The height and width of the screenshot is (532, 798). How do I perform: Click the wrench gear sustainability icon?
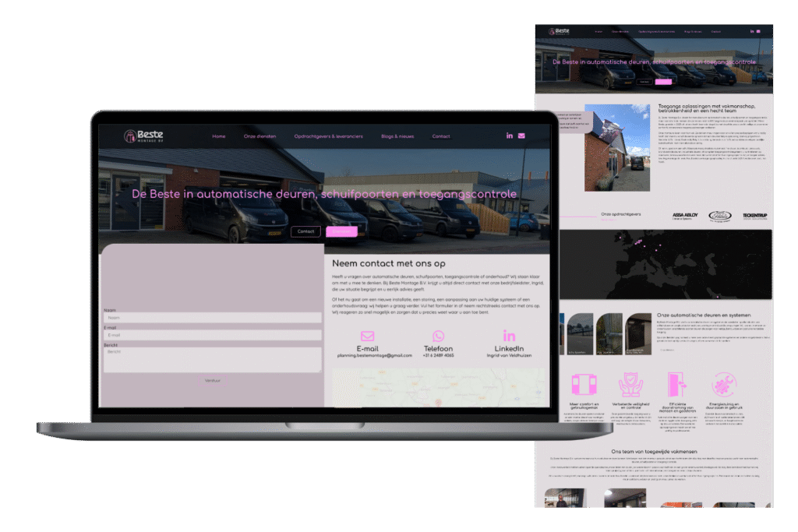(x=723, y=386)
